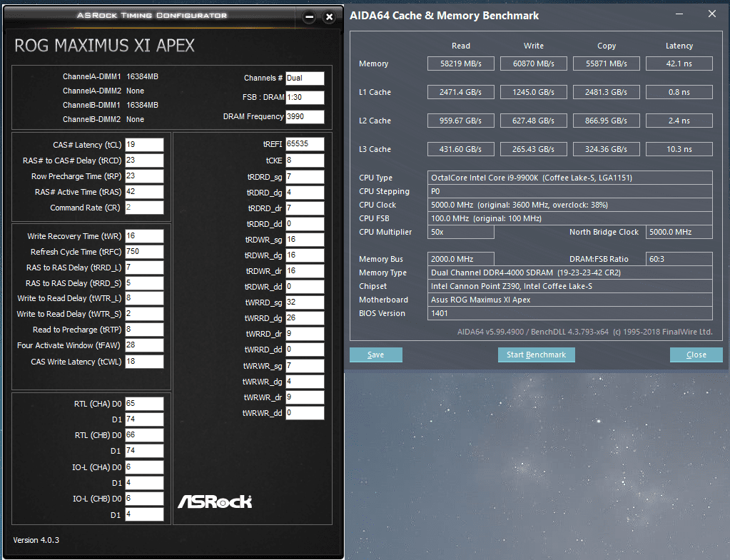This screenshot has height=560, width=730.
Task: Click the Motherboard Asus ROG Maximus field
Action: tap(570, 300)
